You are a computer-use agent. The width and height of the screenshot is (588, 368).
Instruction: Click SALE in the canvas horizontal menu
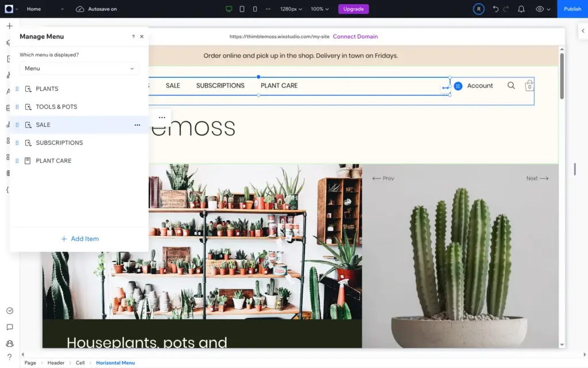pos(173,86)
